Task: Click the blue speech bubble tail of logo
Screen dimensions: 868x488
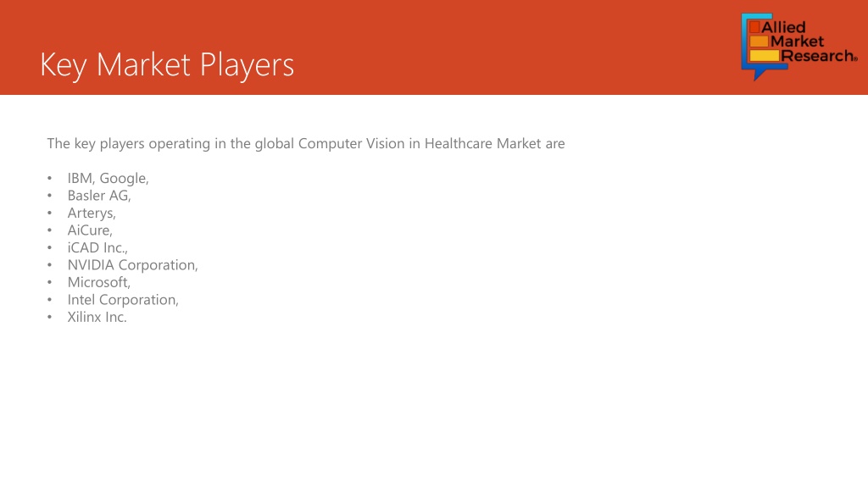Action: coord(761,73)
